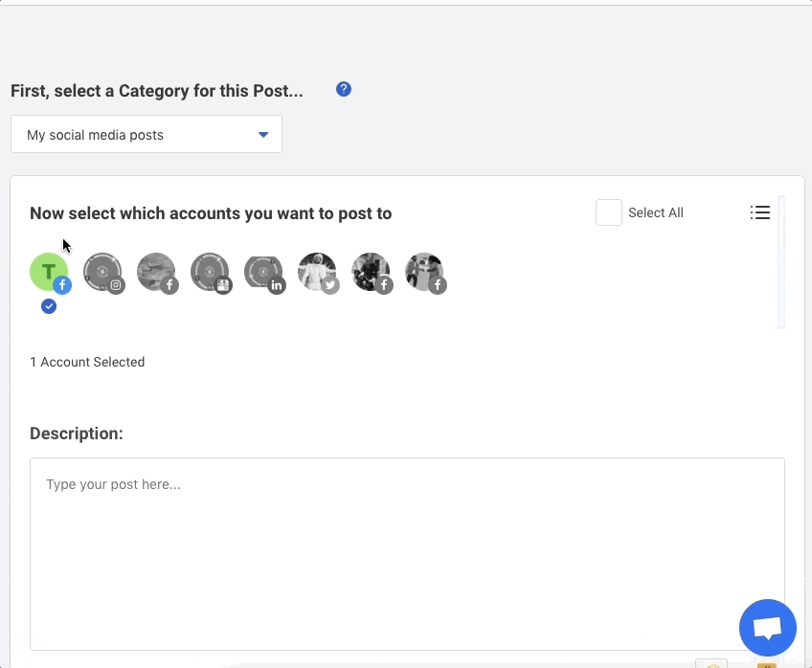Click the emoji button below description box
Image resolution: width=812 pixels, height=668 pixels.
pyautogui.click(x=711, y=663)
